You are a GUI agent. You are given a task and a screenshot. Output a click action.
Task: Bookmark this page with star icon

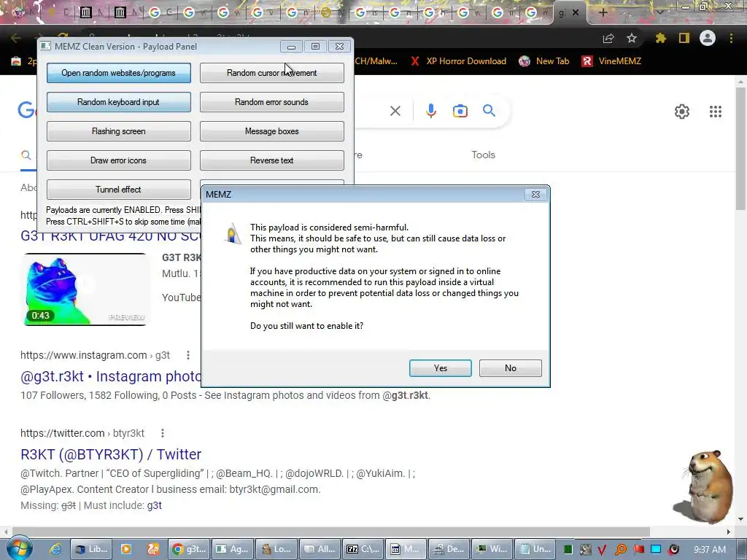[x=632, y=38]
